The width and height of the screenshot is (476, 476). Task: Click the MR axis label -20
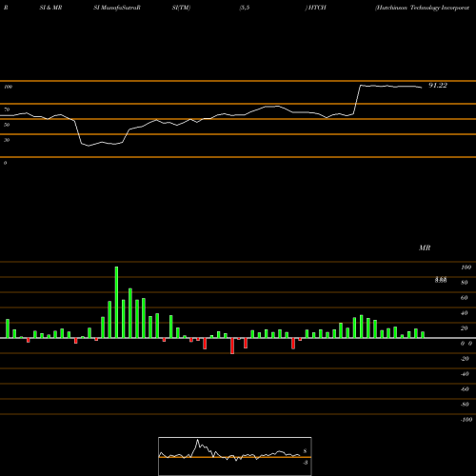[x=465, y=359]
